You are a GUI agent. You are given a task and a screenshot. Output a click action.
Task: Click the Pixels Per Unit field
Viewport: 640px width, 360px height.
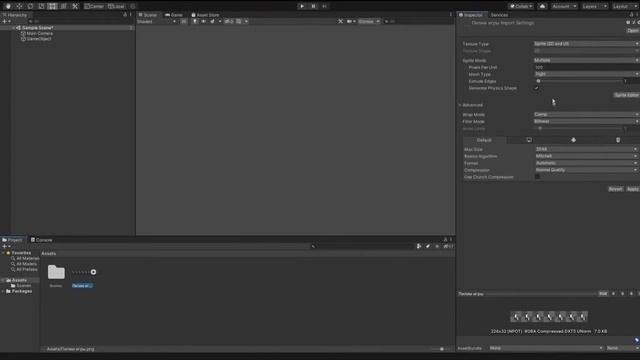click(x=586, y=67)
